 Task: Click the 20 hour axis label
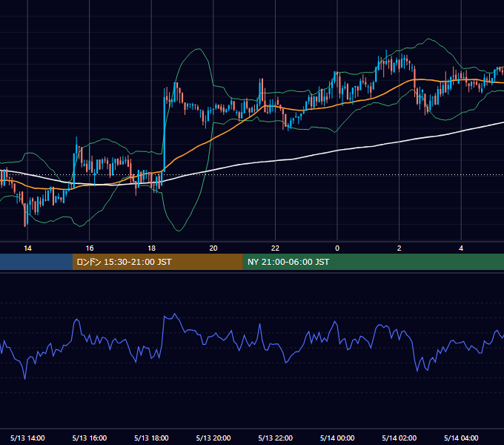tap(213, 248)
